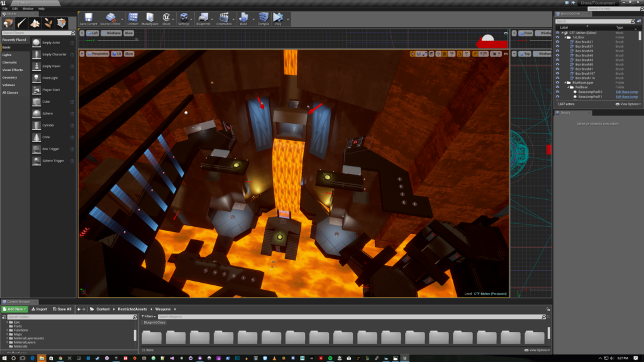Click the Add New button
Screen dimensions: 644x362
[x=15, y=309]
